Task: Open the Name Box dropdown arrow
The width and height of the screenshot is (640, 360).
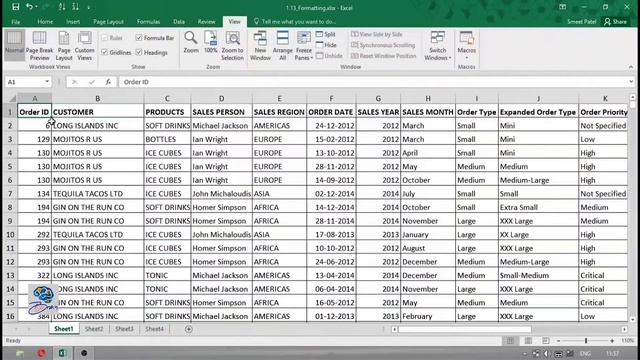Action: point(47,82)
